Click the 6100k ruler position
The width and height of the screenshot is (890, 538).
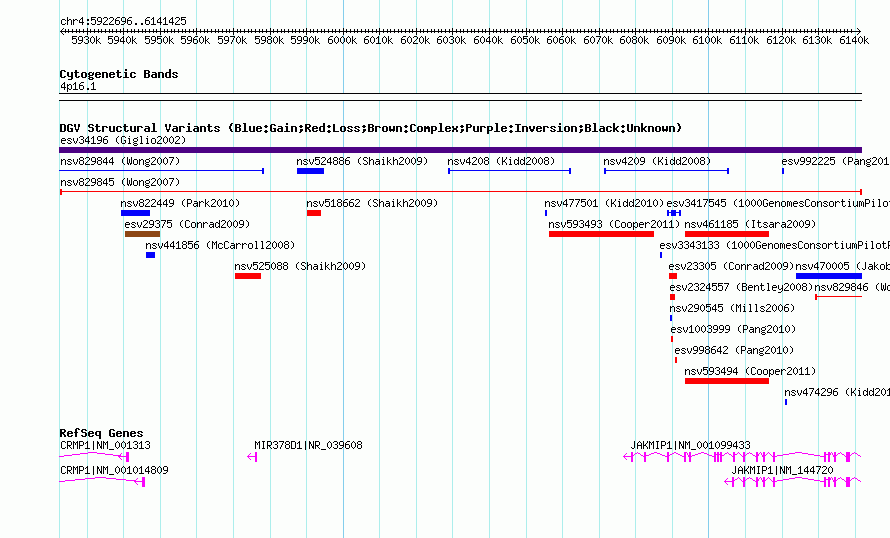click(708, 40)
